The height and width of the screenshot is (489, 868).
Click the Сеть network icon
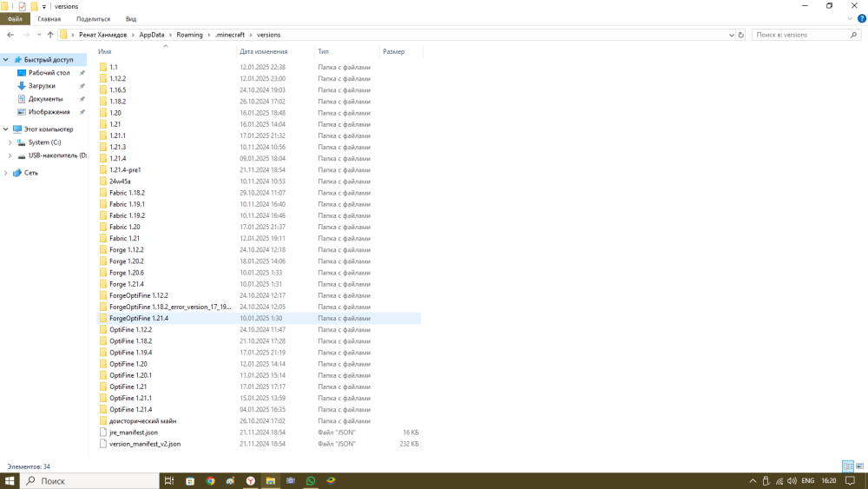17,173
